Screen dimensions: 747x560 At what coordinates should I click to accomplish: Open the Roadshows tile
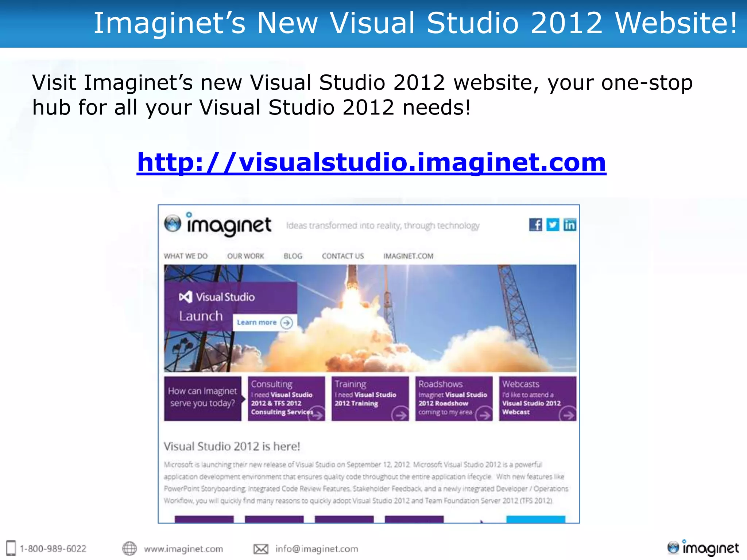pyautogui.click(x=454, y=398)
